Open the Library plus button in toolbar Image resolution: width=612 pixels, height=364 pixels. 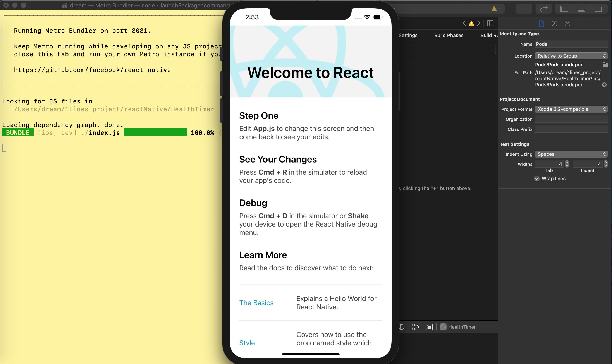(524, 9)
